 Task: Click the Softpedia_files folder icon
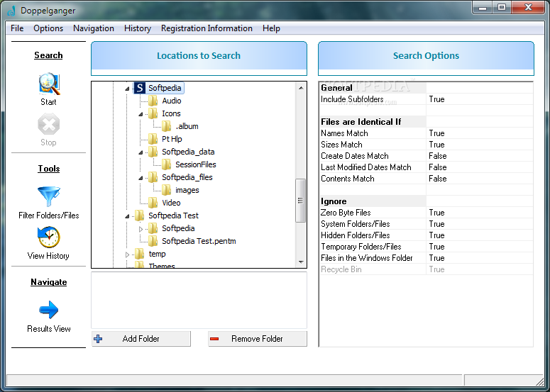[153, 178]
